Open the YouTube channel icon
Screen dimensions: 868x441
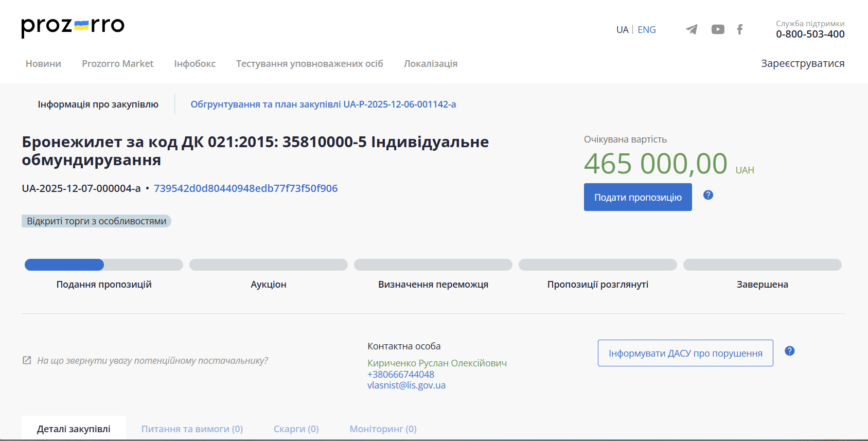pyautogui.click(x=718, y=29)
